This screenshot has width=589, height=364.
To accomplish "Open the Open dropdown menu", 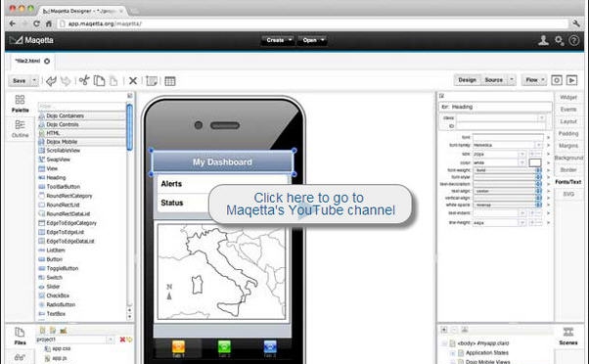I will (312, 40).
